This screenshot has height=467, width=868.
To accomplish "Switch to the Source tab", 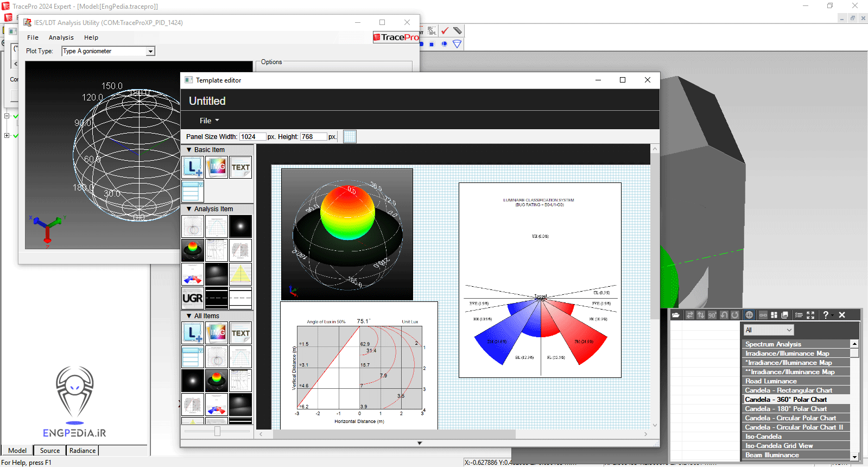I will click(50, 451).
